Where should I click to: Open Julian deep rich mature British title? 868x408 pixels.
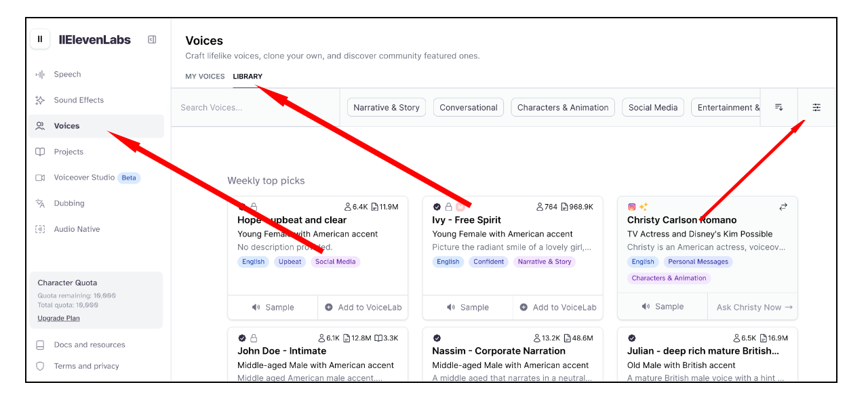703,351
